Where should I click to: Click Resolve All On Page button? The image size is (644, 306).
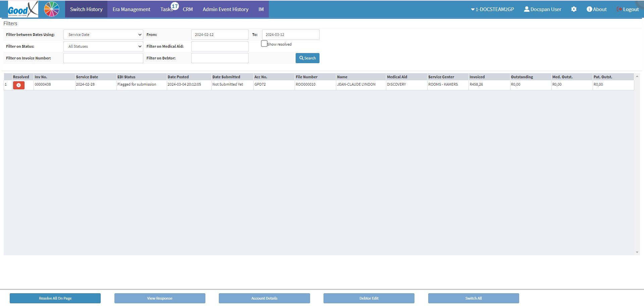tap(55, 298)
